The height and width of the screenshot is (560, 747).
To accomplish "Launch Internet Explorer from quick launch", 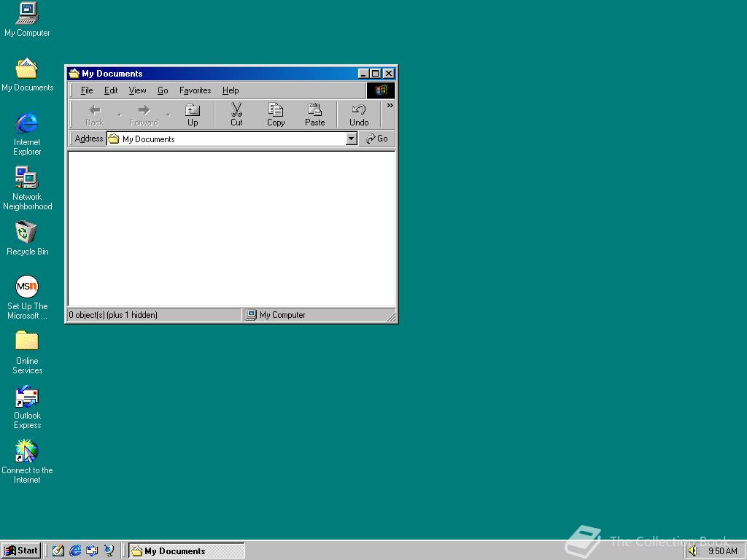I will (75, 551).
